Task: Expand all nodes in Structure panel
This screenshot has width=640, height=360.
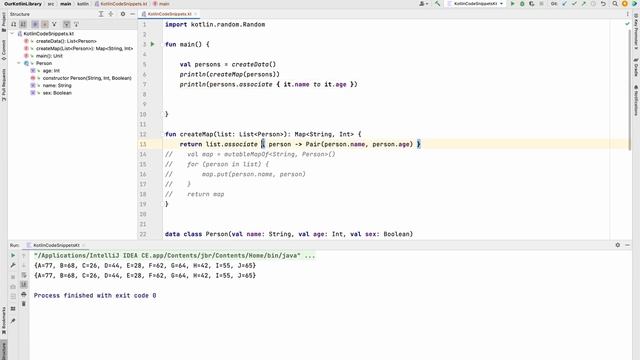Action: pos(101,14)
